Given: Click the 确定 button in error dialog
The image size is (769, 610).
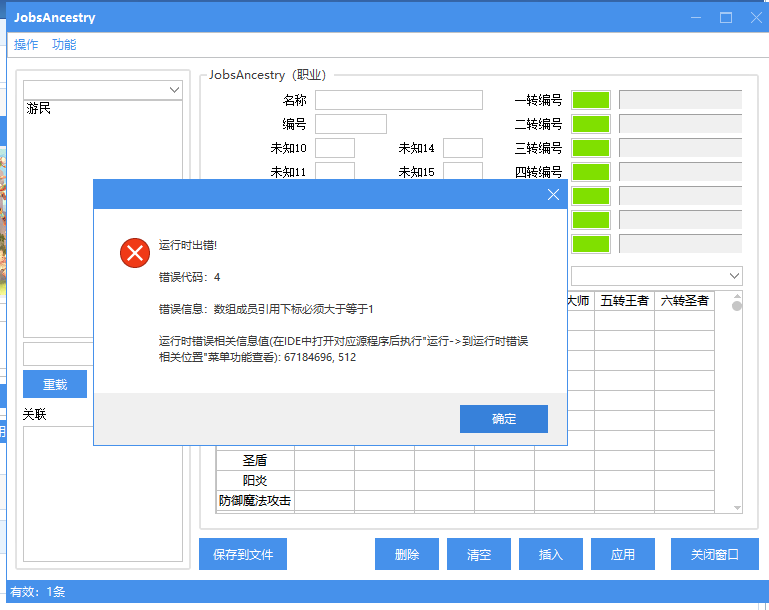Looking at the screenshot, I should coord(503,419).
